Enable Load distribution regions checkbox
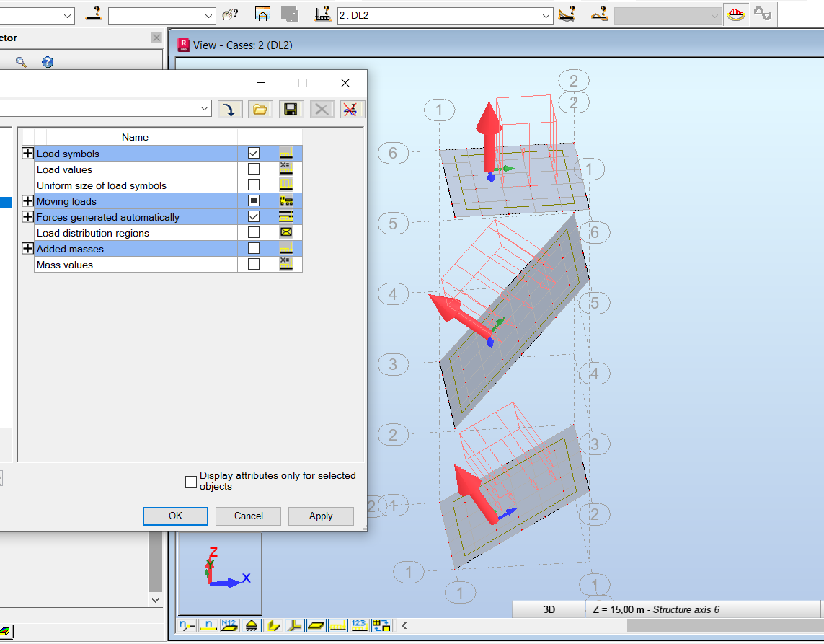 [254, 232]
